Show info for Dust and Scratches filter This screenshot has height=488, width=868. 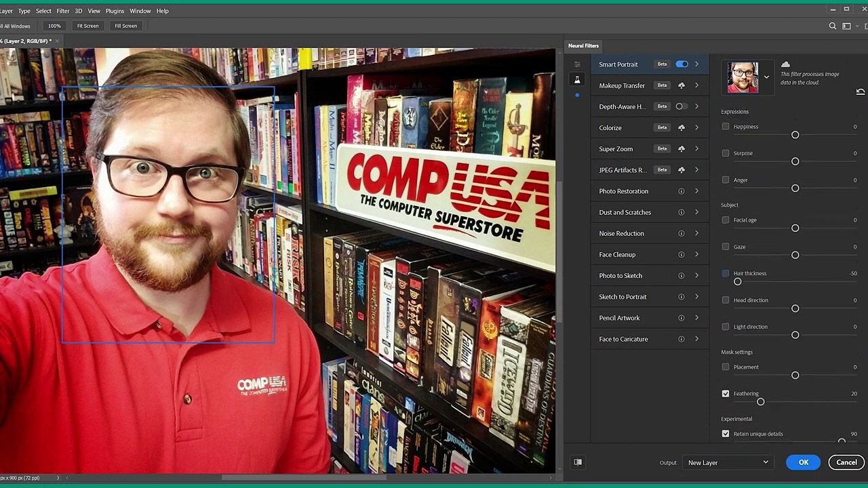[682, 212]
